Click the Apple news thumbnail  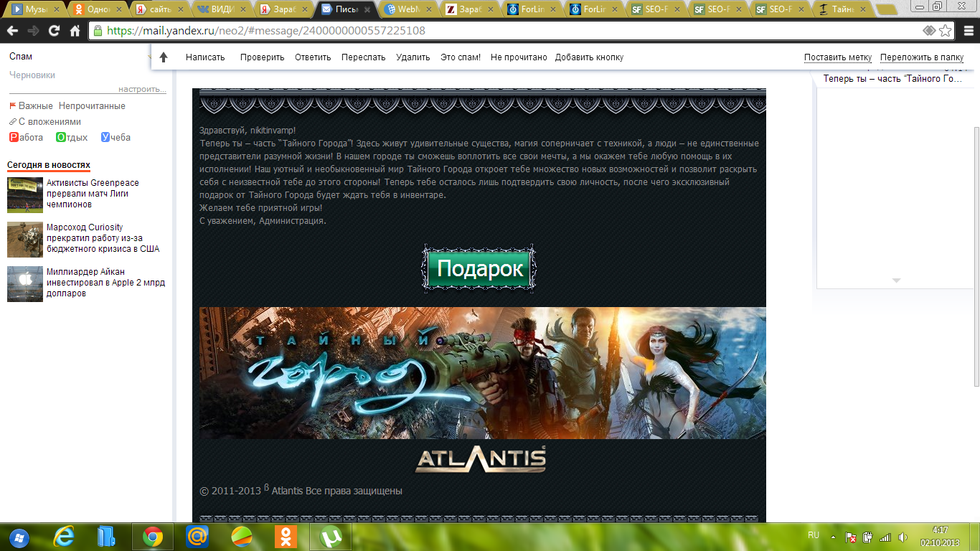click(25, 284)
